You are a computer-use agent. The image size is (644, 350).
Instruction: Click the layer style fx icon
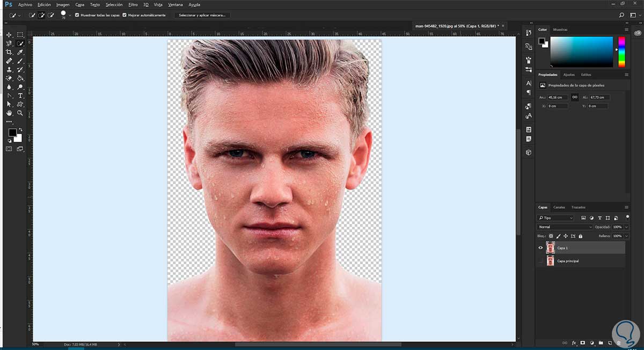coord(574,342)
